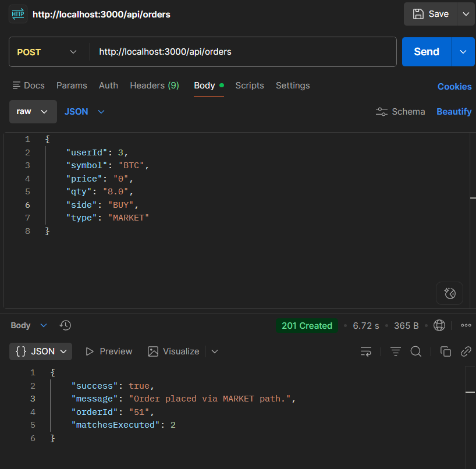Expand the Visualize options chevron
Screen dimensions: 476x469
(x=215, y=351)
